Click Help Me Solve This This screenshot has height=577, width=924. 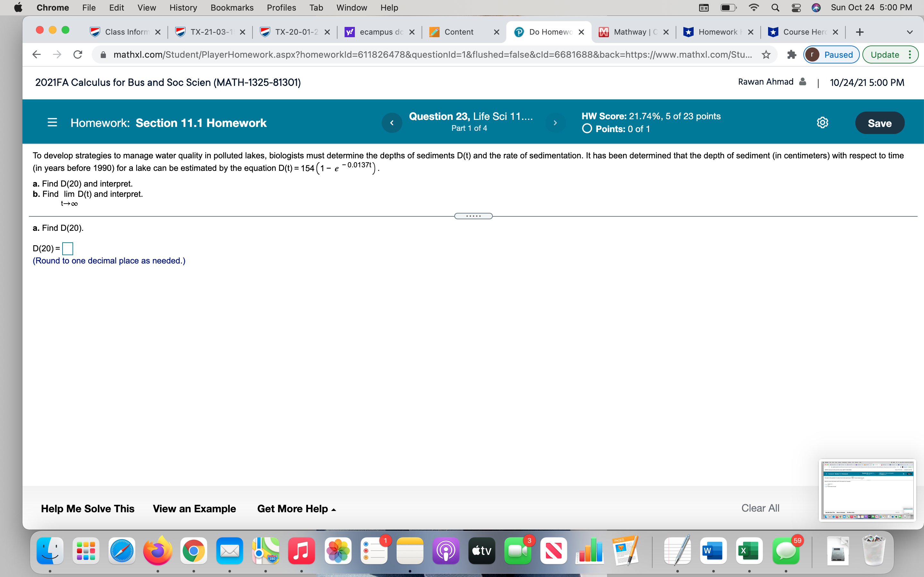click(x=88, y=508)
